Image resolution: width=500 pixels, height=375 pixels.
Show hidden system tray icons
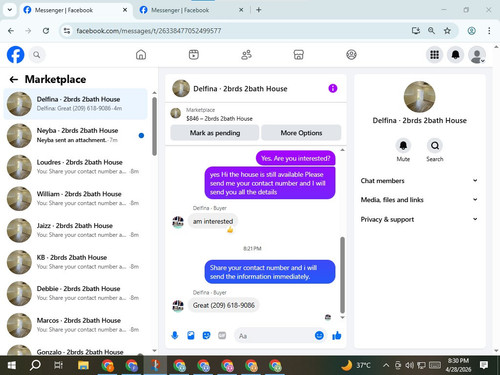click(386, 365)
